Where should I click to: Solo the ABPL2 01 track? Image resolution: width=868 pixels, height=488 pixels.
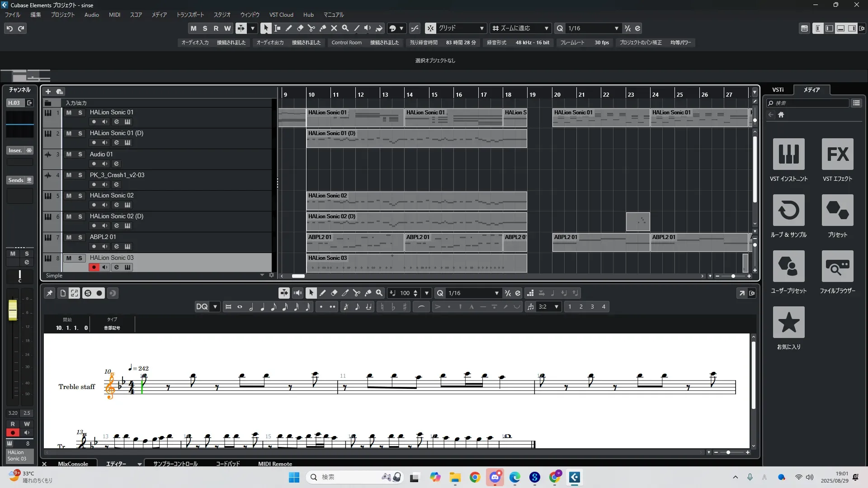click(80, 237)
